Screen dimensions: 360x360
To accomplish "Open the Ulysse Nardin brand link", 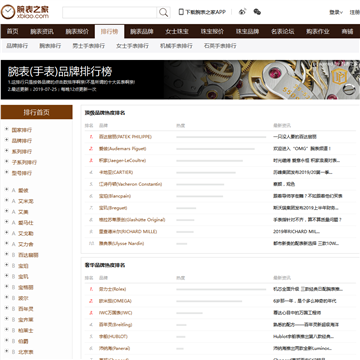I will (122, 243).
